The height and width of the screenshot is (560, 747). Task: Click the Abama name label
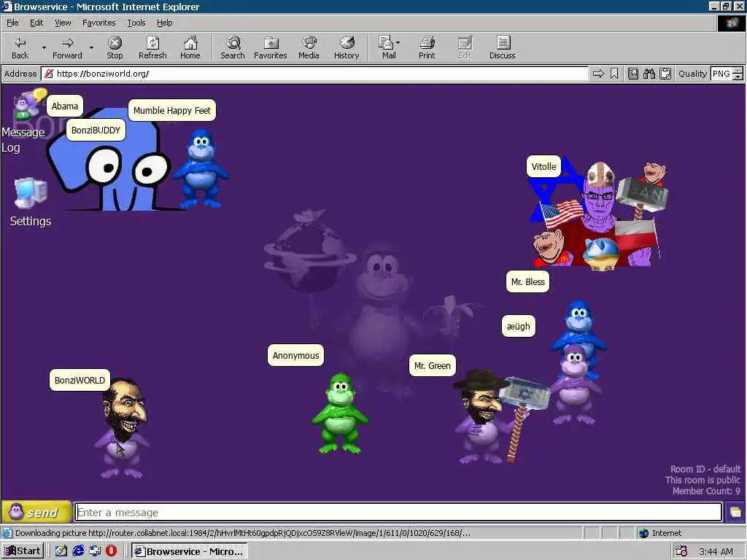[65, 106]
